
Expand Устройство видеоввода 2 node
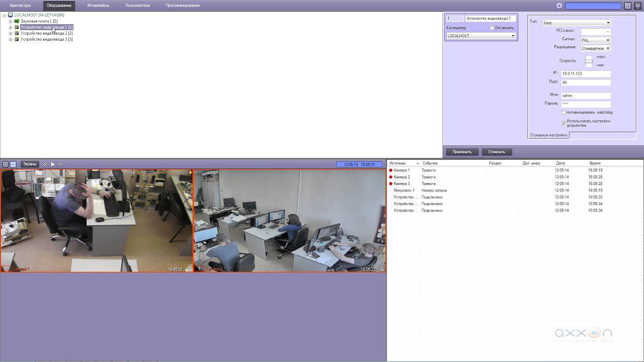click(11, 33)
